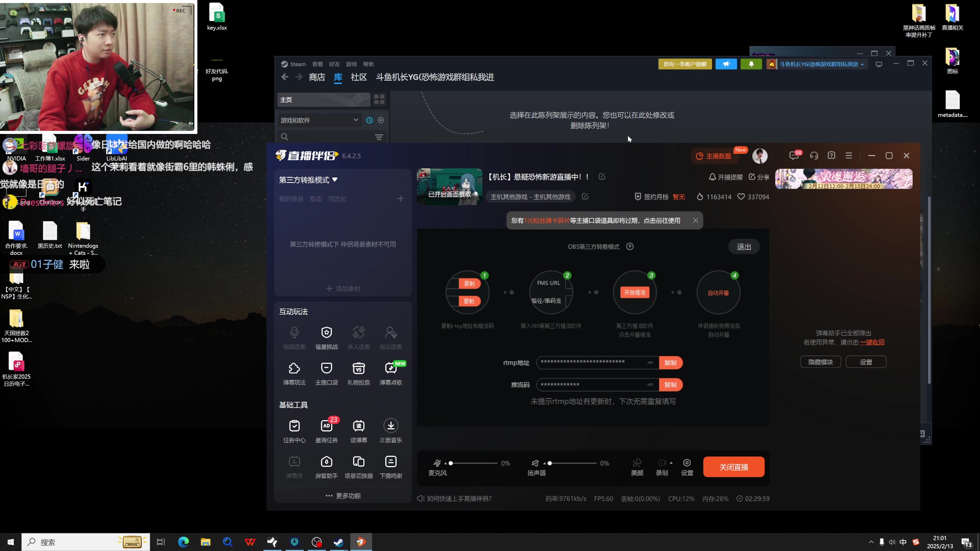Viewport: 980px width, 551px height.
Task: Show 推流码 with eye icon
Action: click(650, 385)
